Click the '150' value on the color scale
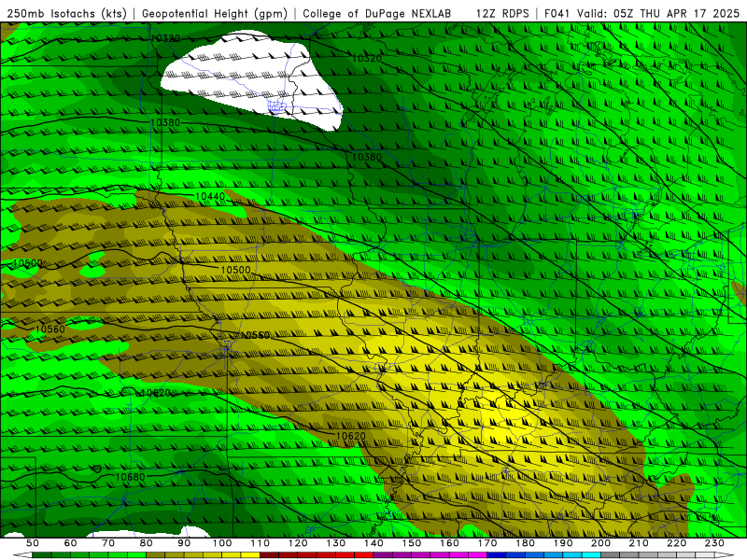Viewport: 747px width, 560px height. pos(411,543)
